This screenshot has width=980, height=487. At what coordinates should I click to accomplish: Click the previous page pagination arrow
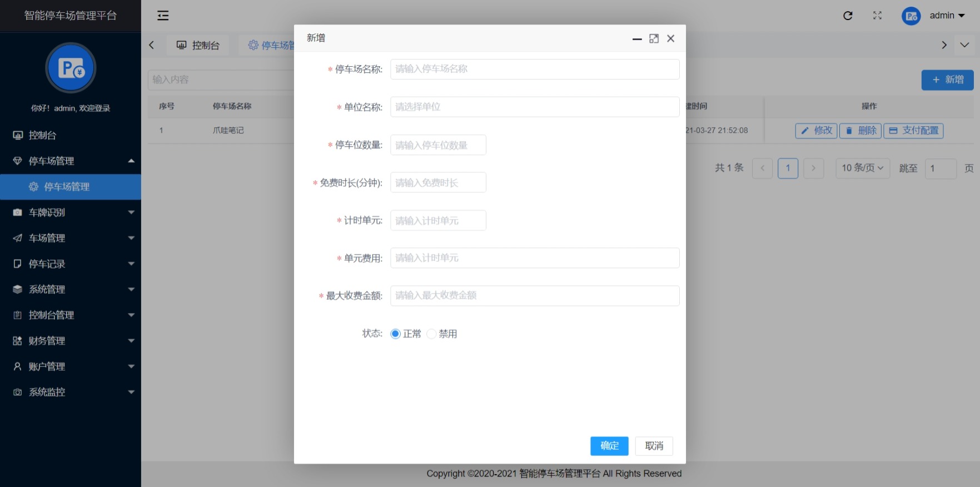tap(762, 168)
